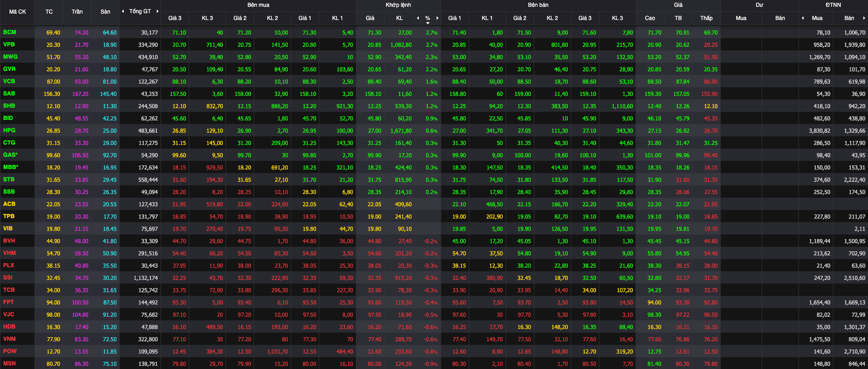Image resolution: width=868 pixels, height=369 pixels.
Task: Open the MBB* stock symbol
Action: coord(11,167)
